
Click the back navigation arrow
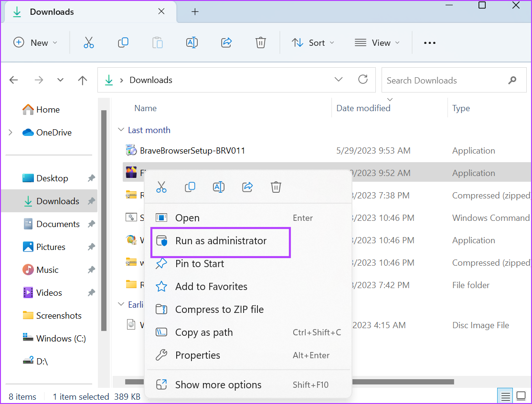pos(14,80)
